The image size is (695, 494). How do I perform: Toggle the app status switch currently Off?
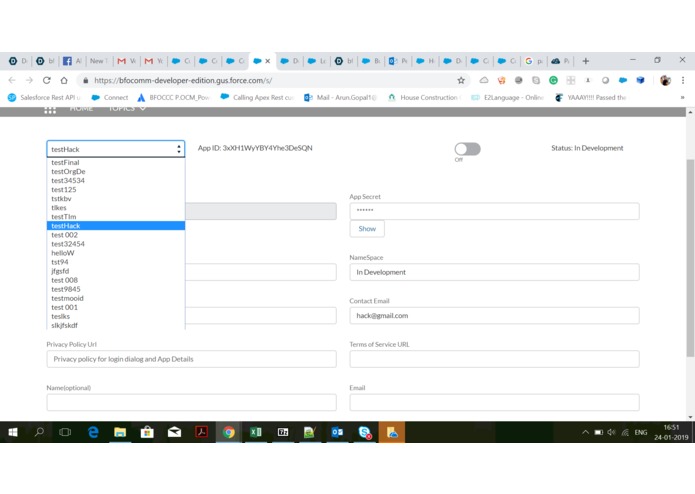pyautogui.click(x=467, y=149)
